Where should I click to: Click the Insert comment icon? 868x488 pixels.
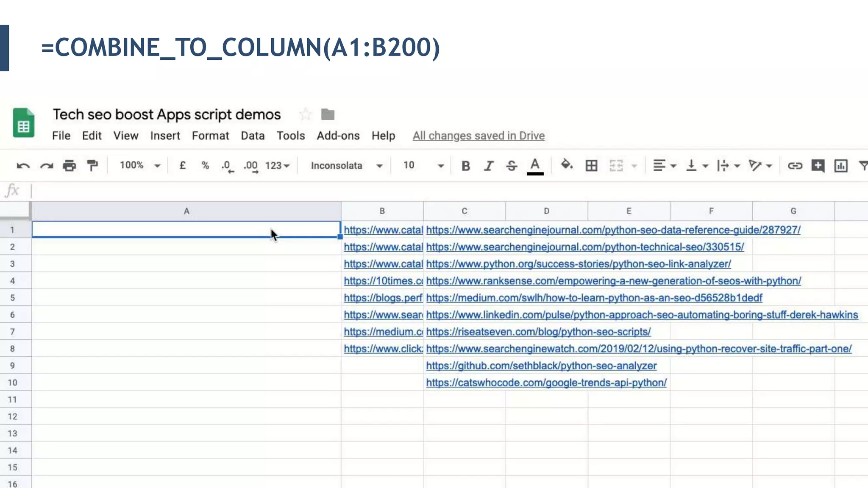click(818, 166)
